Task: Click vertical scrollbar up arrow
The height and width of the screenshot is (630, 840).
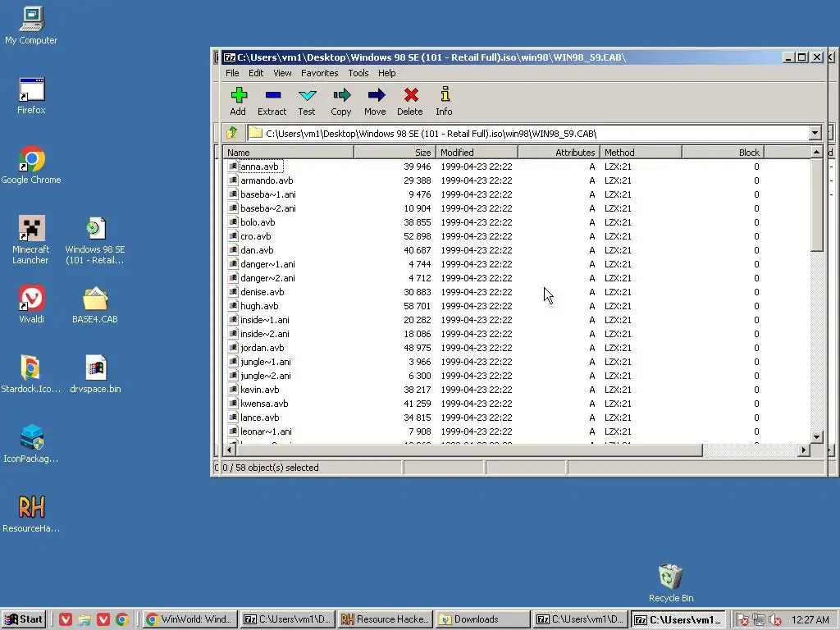Action: 816,152
